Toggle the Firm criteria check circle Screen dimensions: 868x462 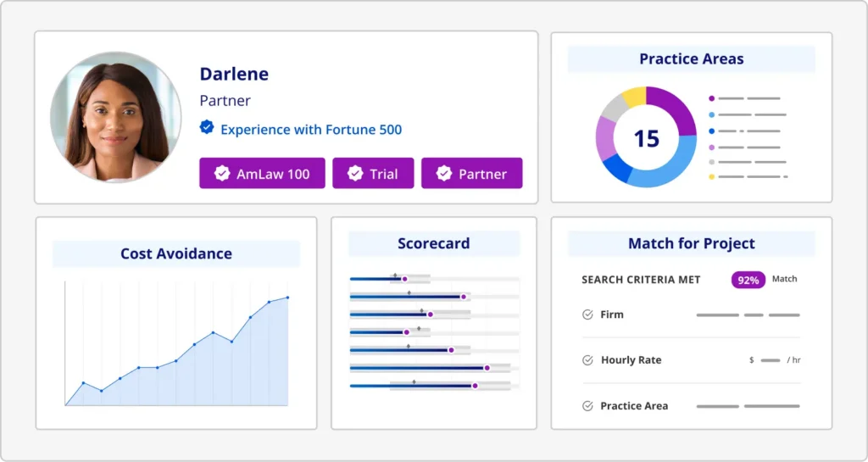click(x=587, y=314)
